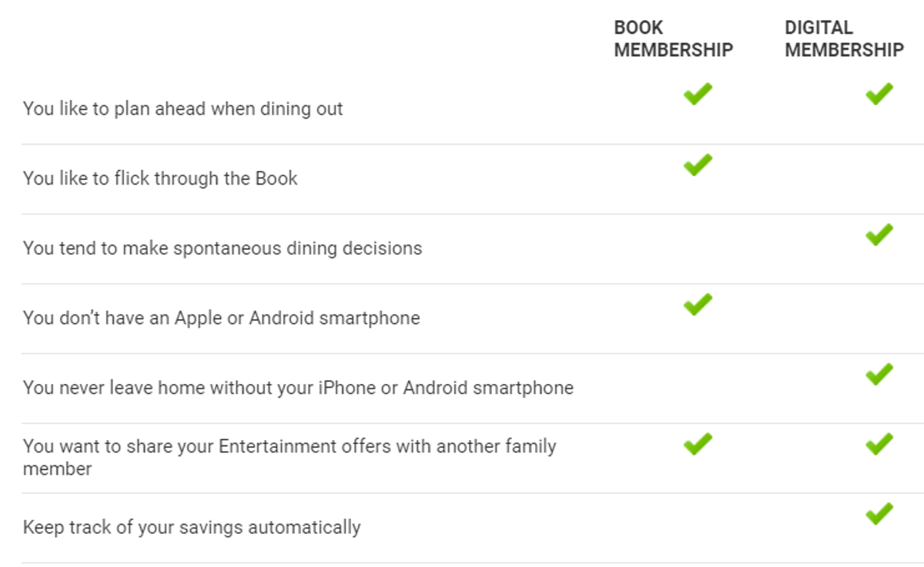Click Digital checkmark for keep track of savings
This screenshot has width=924, height=567.
point(879,514)
